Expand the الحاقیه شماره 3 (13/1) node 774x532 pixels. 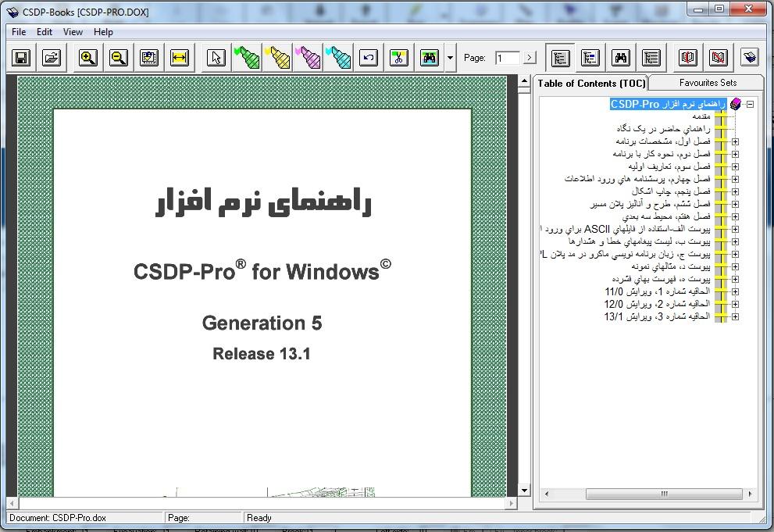tap(736, 317)
